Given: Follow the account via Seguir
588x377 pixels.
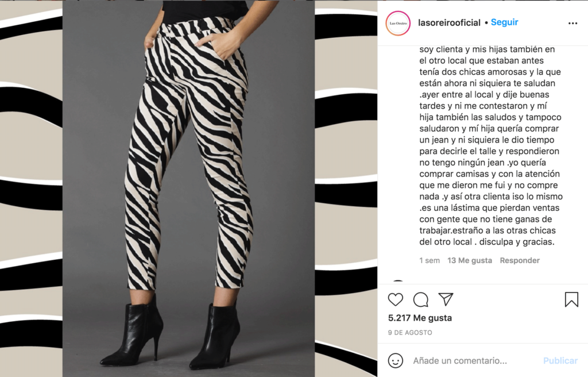Looking at the screenshot, I should click(504, 22).
